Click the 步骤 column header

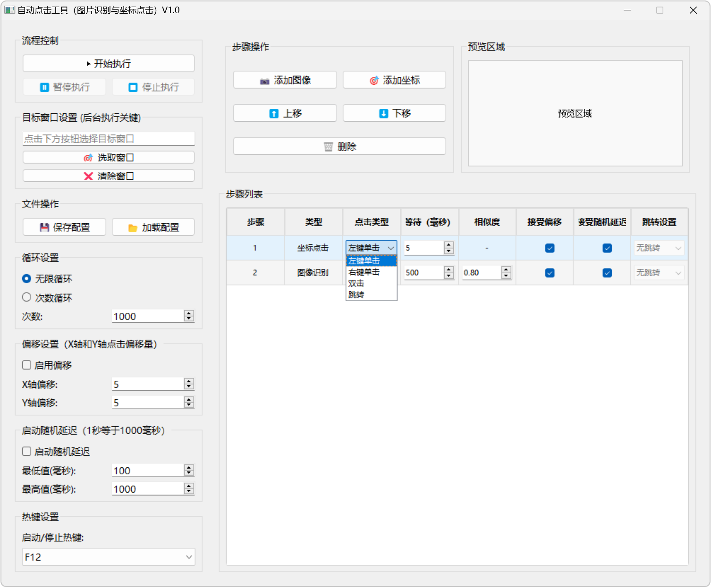(255, 222)
